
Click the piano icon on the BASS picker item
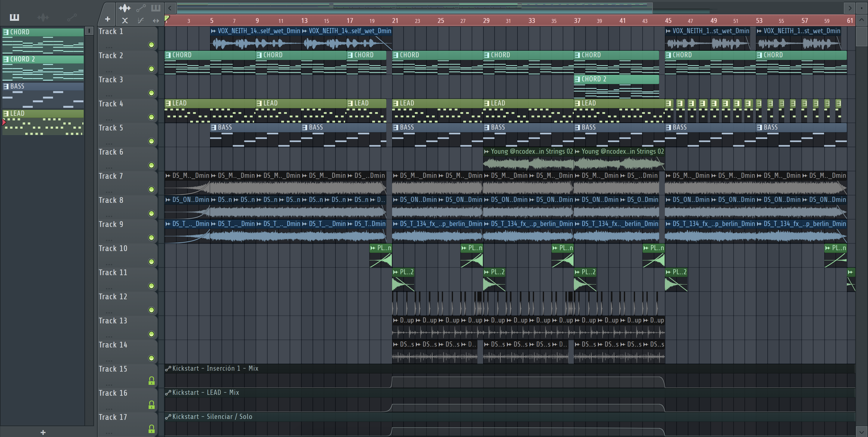tap(6, 86)
